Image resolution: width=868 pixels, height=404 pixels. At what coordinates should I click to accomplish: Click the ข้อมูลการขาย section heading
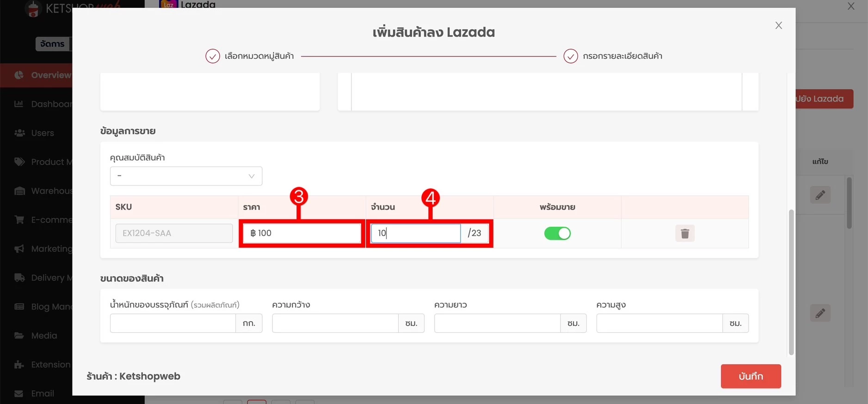pos(128,131)
